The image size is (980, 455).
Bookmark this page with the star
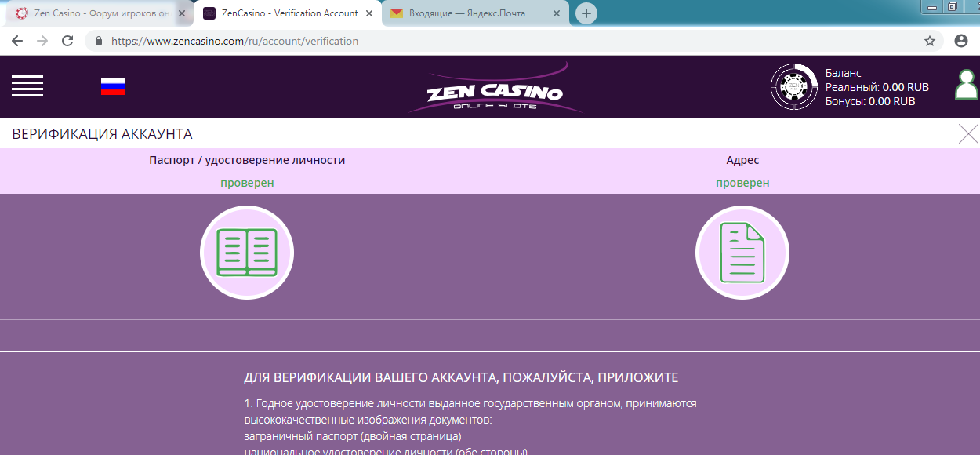tap(930, 41)
